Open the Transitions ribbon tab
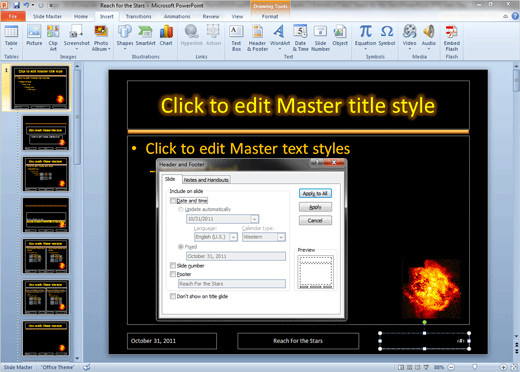Screen dimensions: 520x372 (139, 16)
